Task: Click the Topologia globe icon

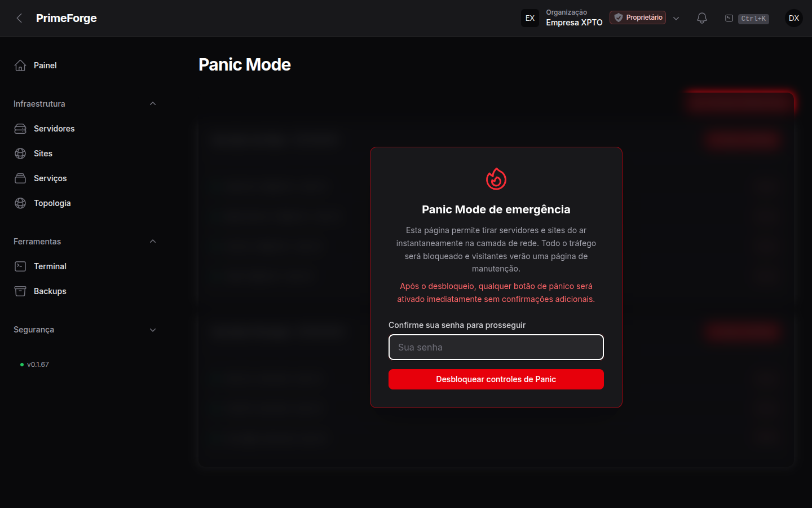Action: pos(20,203)
